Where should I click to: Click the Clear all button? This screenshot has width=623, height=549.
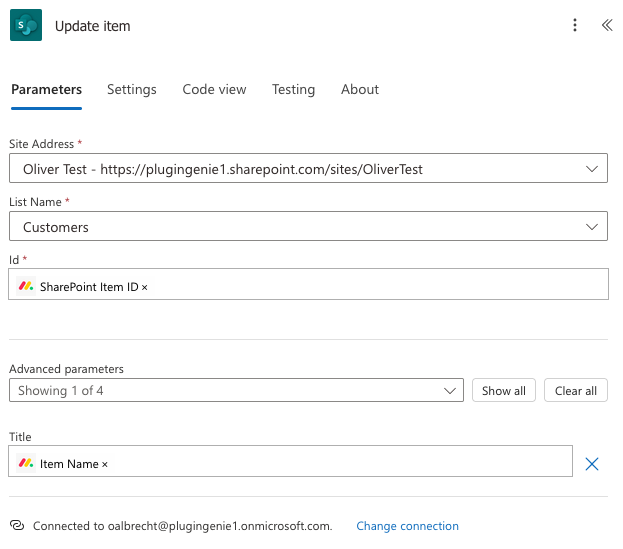tap(576, 390)
